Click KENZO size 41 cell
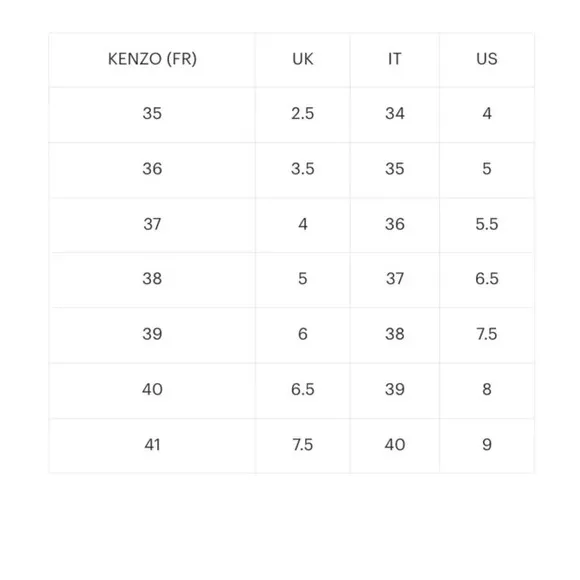The width and height of the screenshot is (580, 580). [152, 445]
